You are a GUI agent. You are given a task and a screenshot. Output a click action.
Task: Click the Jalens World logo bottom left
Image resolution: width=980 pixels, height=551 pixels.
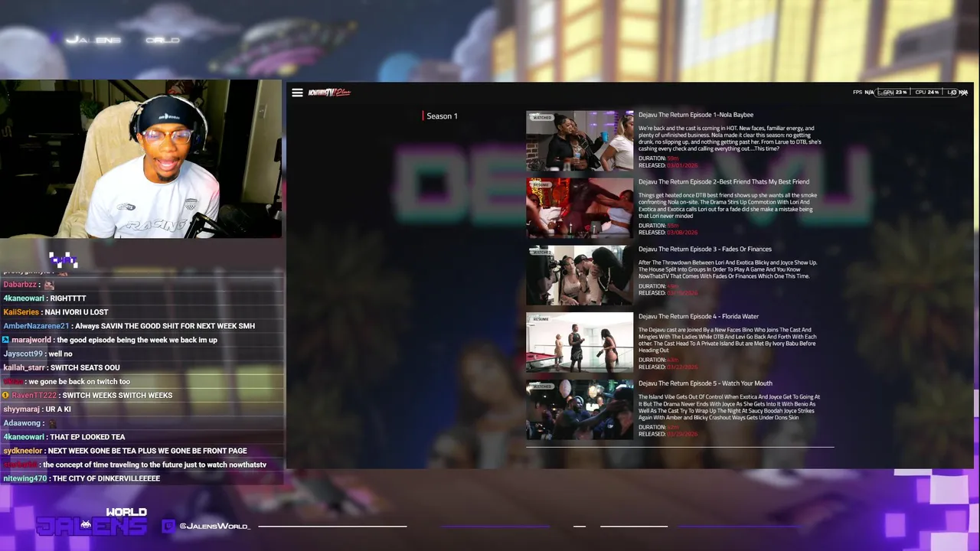92,521
